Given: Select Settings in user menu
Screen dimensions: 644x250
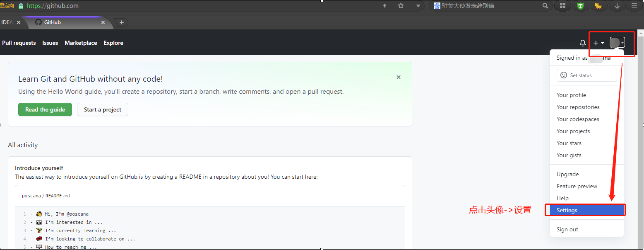Looking at the screenshot, I should [x=587, y=210].
